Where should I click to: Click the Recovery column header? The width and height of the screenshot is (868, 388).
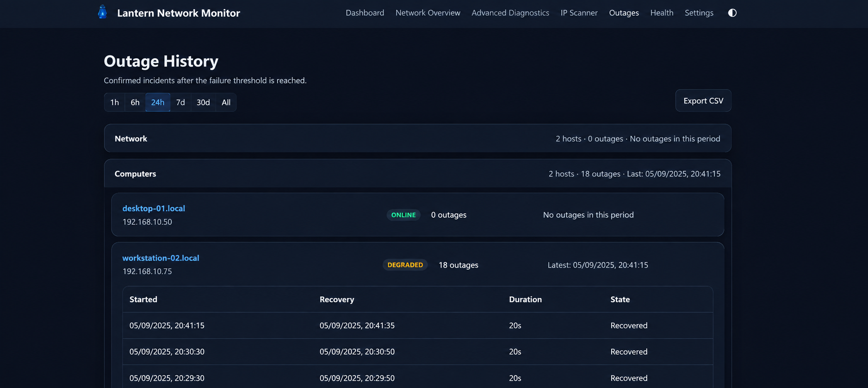click(x=337, y=300)
